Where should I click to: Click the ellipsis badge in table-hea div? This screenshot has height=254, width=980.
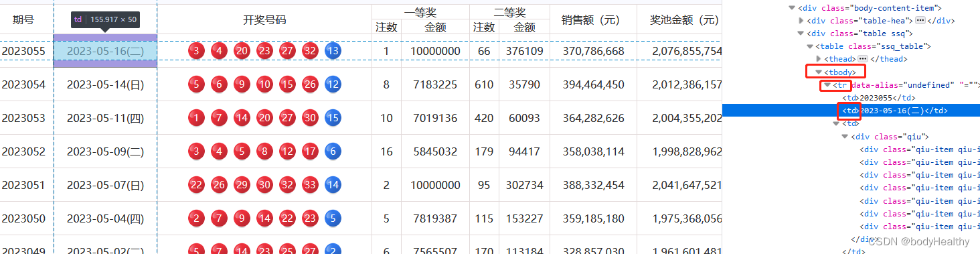(x=920, y=21)
